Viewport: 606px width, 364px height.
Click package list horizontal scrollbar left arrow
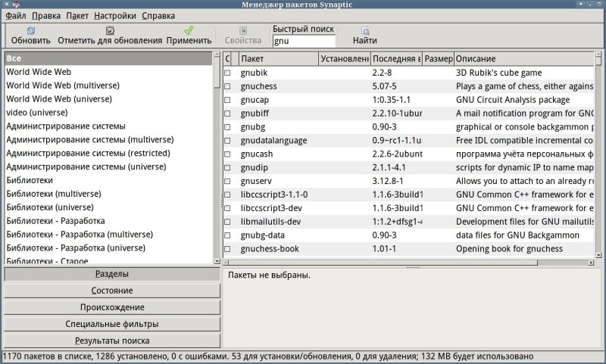click(226, 263)
